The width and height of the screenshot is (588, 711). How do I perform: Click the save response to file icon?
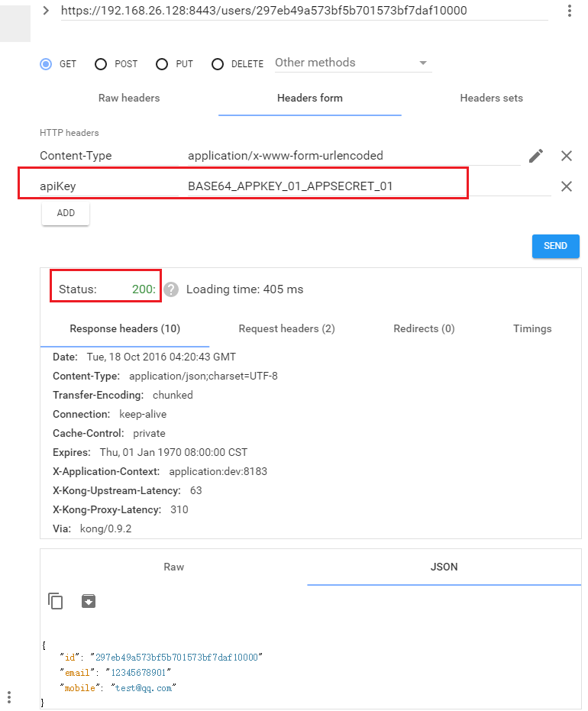coord(89,601)
